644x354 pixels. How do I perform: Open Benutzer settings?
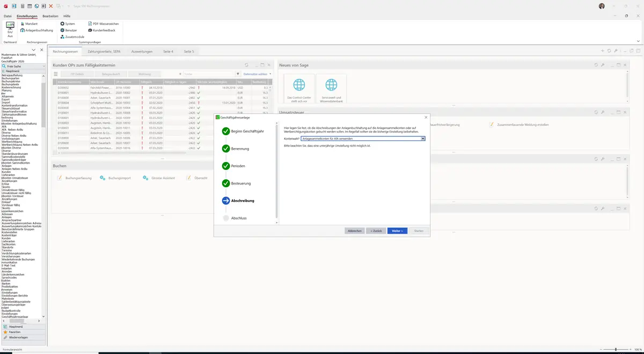(69, 31)
